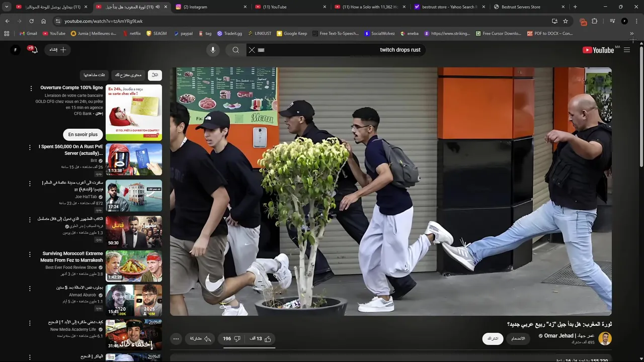Screen dimensions: 644x362
Task: Open the paypal bookmark
Action: tap(183, 34)
